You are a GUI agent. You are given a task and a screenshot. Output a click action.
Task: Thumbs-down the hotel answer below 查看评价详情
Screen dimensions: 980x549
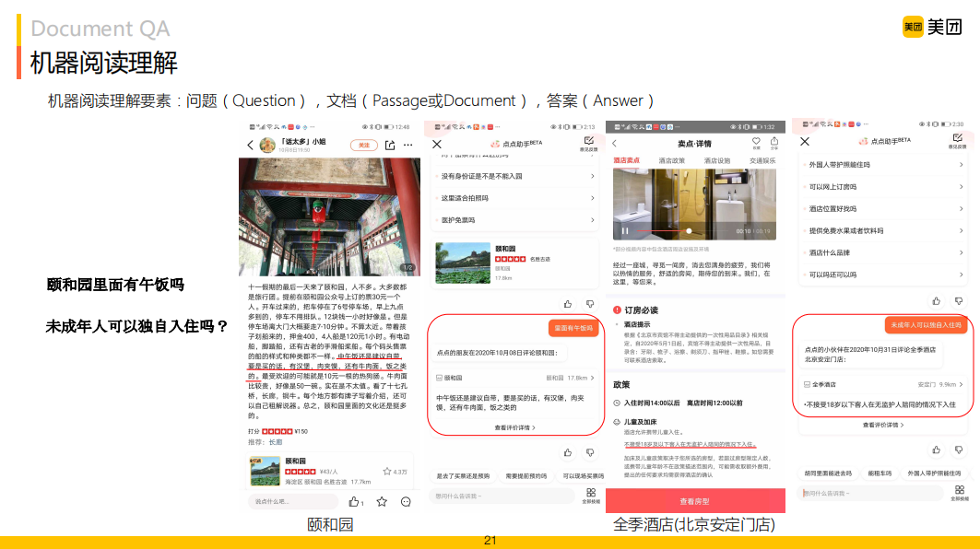pyautogui.click(x=959, y=450)
